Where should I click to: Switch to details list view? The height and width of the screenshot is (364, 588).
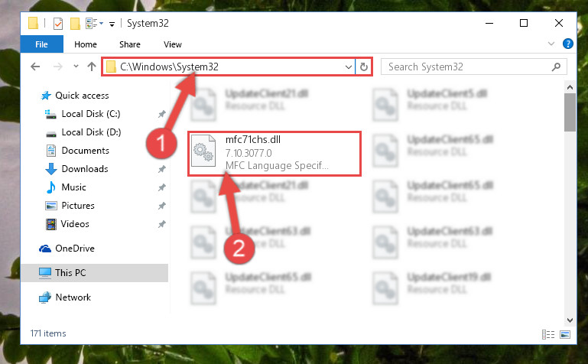(548, 334)
